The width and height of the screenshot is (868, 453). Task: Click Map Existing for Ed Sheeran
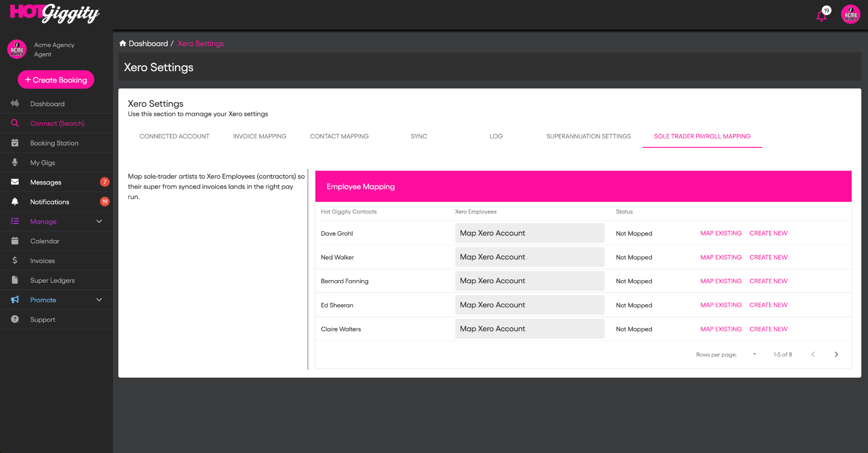(721, 305)
